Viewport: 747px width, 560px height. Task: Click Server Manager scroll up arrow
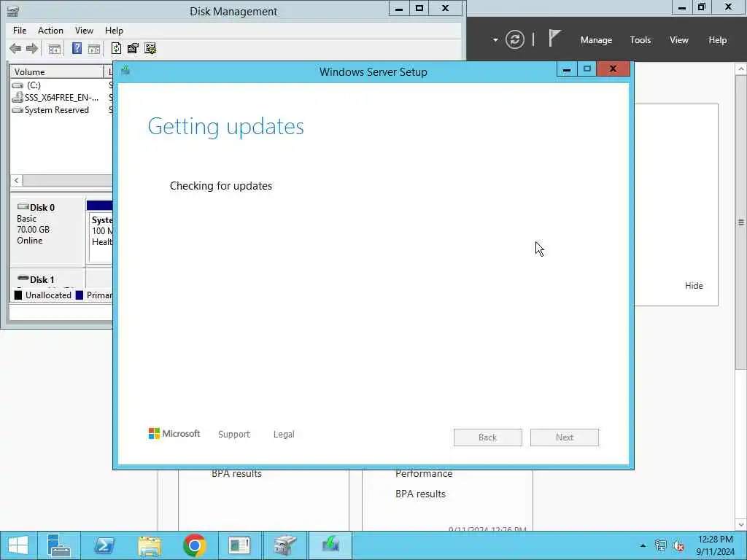(x=741, y=69)
